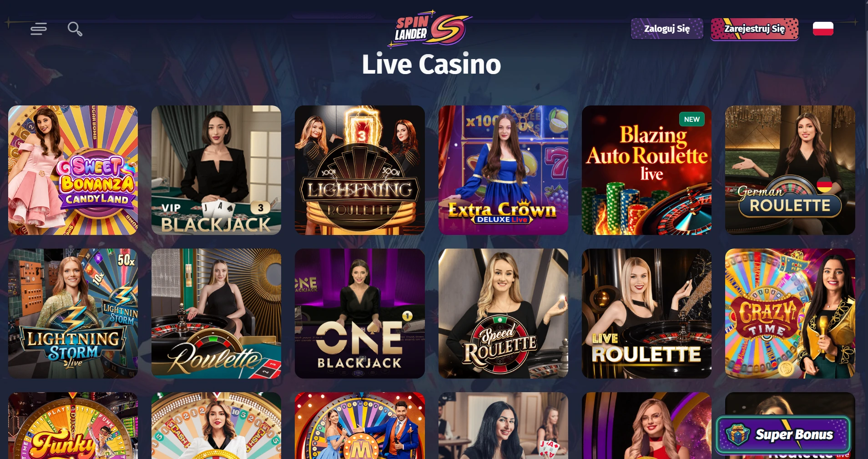
Task: Open Lightning Storm live game
Action: (73, 314)
